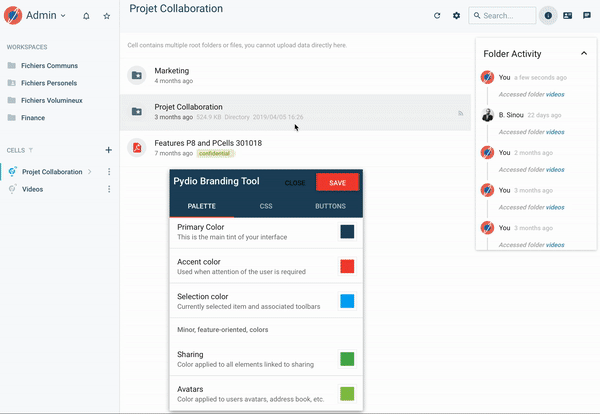This screenshot has height=414, width=600.
Task: Expand the Projet Collaboration cell chevron
Action: click(90, 172)
